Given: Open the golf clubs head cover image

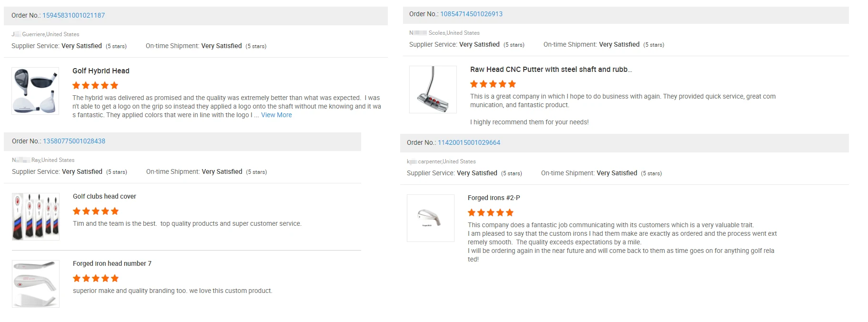Looking at the screenshot, I should (x=36, y=217).
